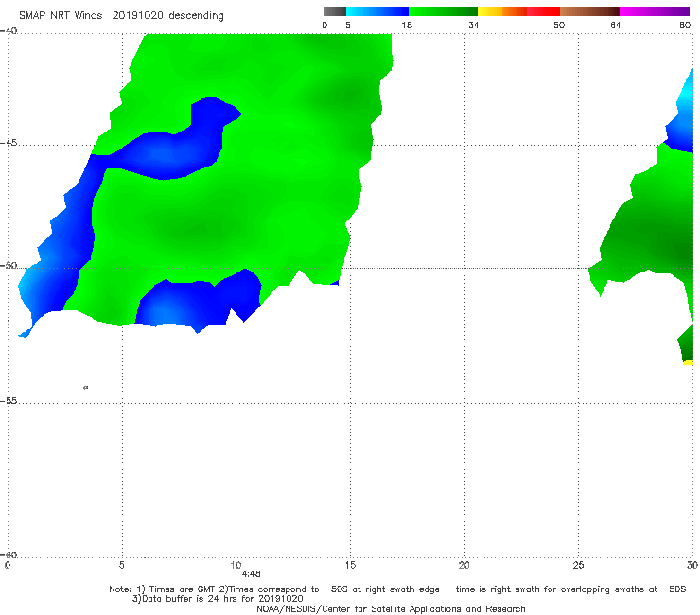Click the red segment of the color bar
The image size is (700, 615).
click(x=543, y=11)
